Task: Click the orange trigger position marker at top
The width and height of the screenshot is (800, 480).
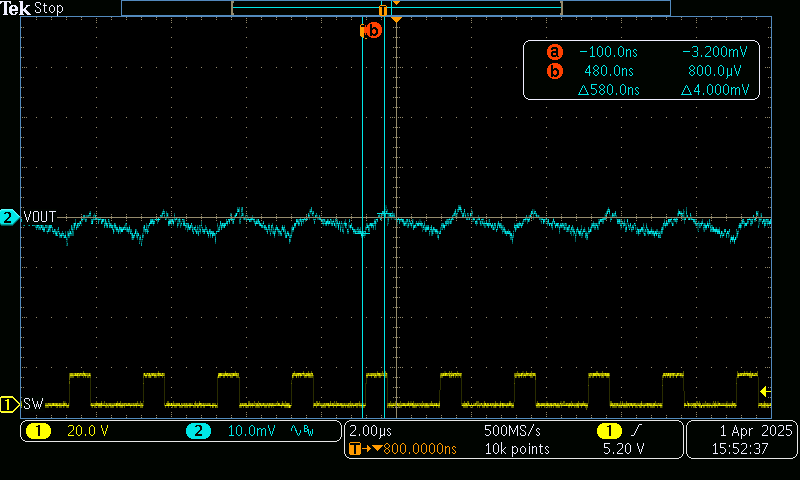Action: click(x=397, y=20)
